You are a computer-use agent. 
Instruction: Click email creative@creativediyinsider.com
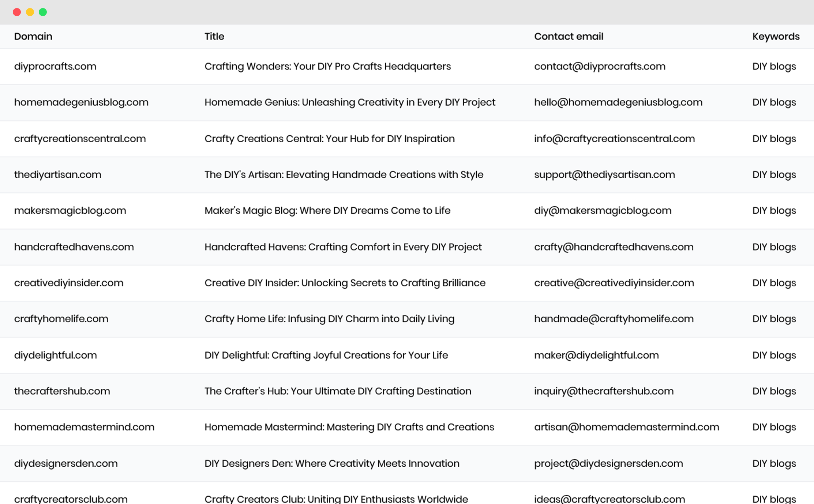[614, 283]
